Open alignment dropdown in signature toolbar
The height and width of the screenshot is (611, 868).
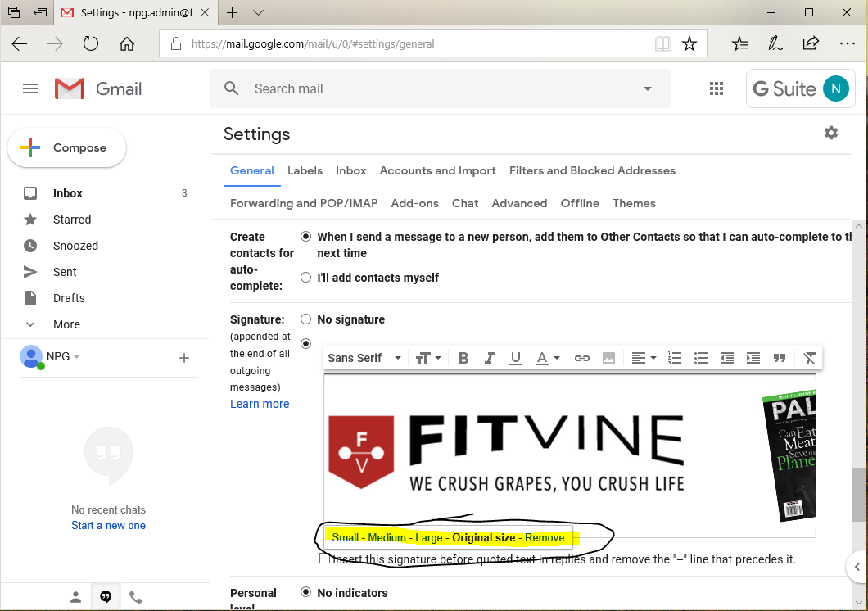(644, 358)
